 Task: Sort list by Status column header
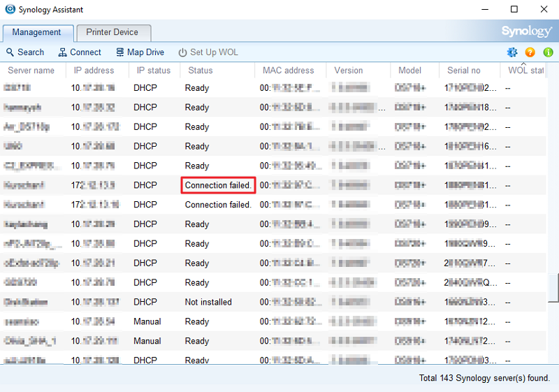[201, 71]
